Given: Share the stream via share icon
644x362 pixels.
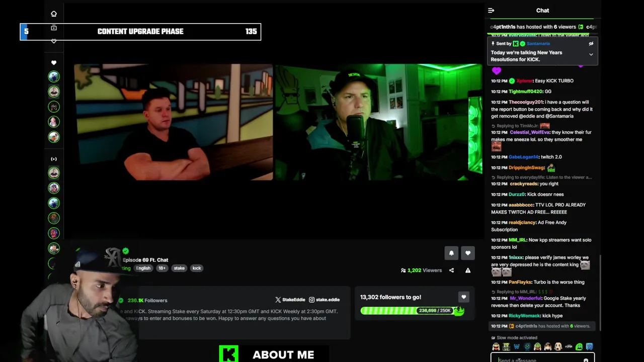Looking at the screenshot, I should click(451, 270).
